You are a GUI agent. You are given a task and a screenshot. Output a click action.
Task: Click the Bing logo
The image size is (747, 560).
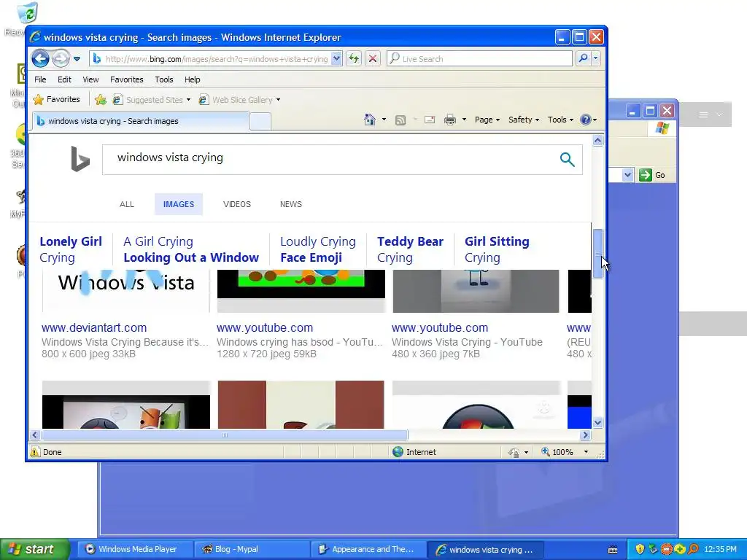80,158
